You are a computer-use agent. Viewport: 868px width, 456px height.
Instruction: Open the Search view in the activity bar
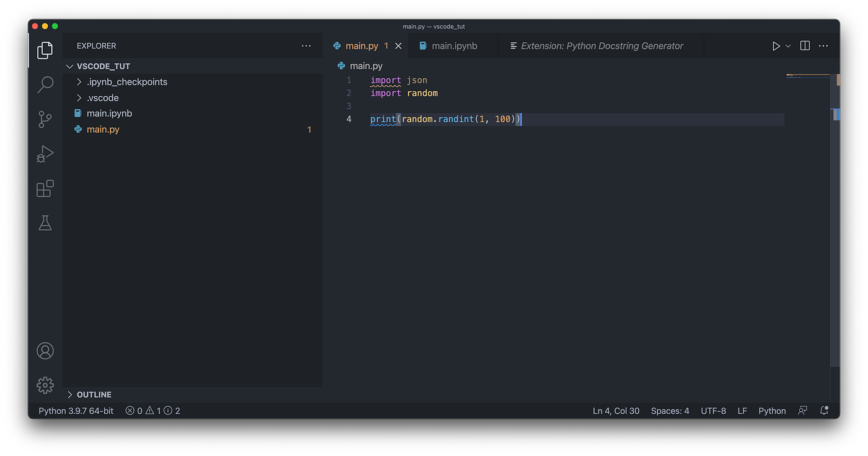click(x=45, y=84)
